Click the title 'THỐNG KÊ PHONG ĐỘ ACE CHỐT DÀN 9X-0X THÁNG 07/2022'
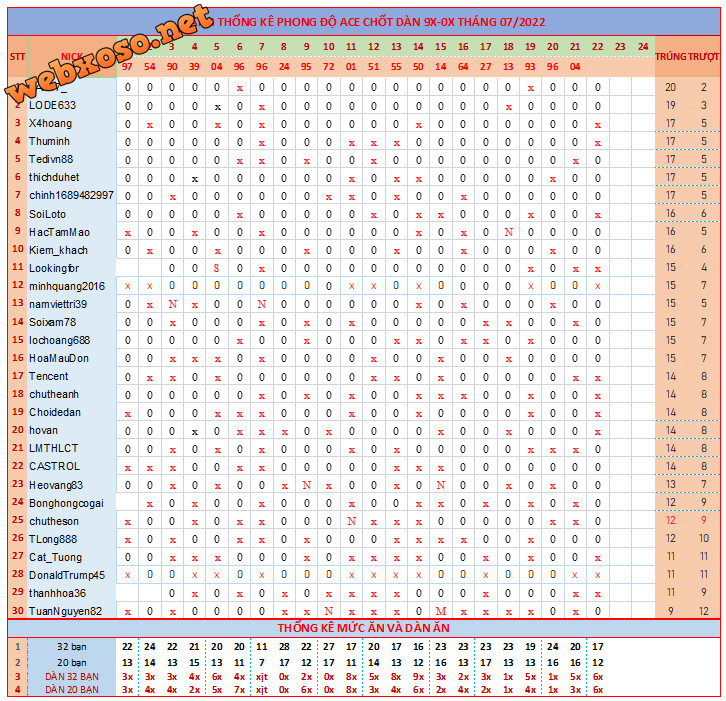This screenshot has width=726, height=701. click(x=382, y=22)
